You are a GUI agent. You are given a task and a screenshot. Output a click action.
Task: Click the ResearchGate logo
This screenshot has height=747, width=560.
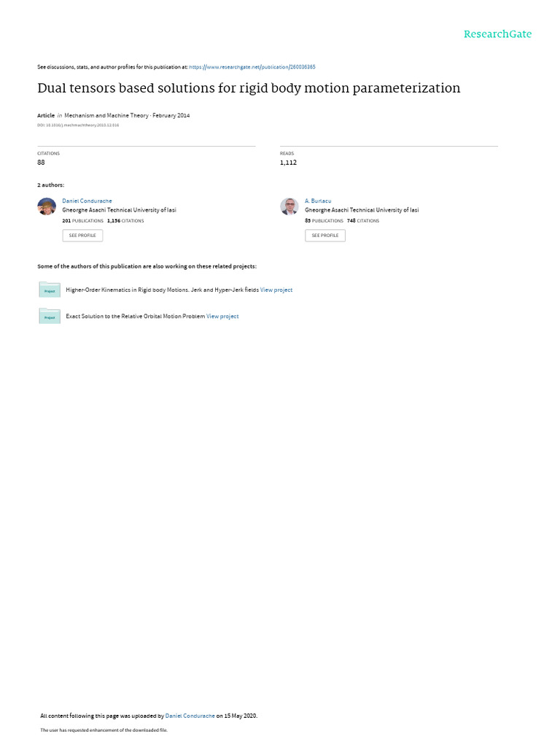[497, 34]
